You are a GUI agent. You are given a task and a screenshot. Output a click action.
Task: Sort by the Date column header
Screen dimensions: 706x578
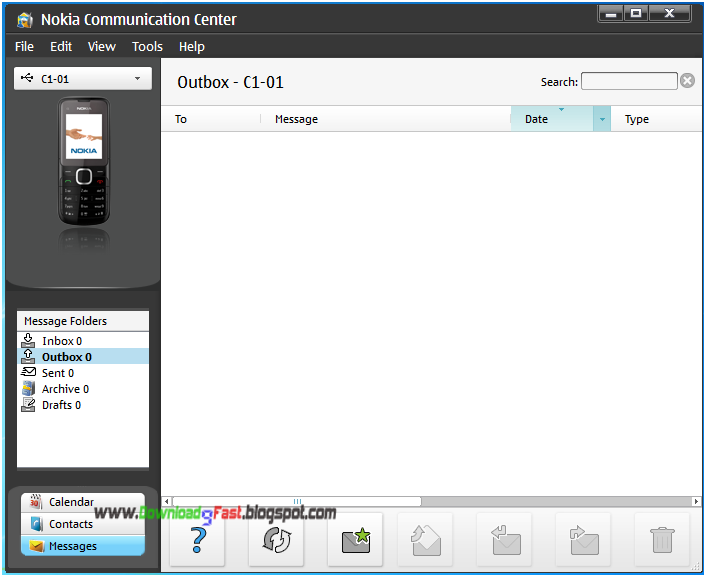click(552, 119)
